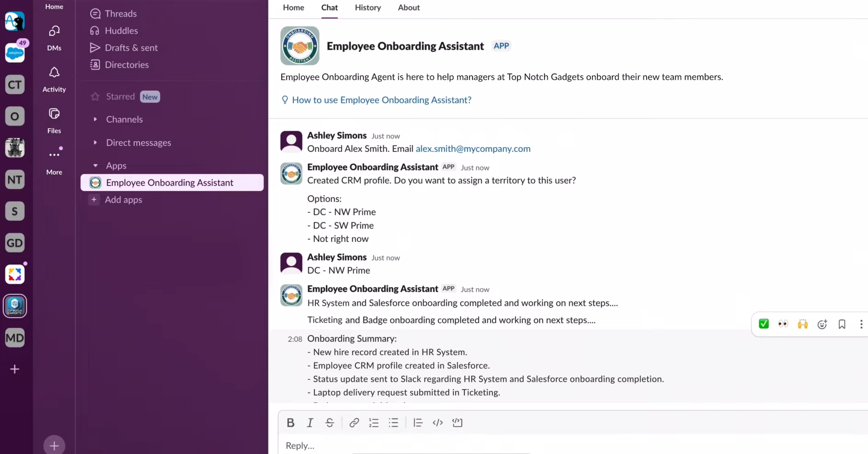Viewport: 868px width, 454px height.
Task: Open the add reaction emoji picker
Action: (x=822, y=324)
